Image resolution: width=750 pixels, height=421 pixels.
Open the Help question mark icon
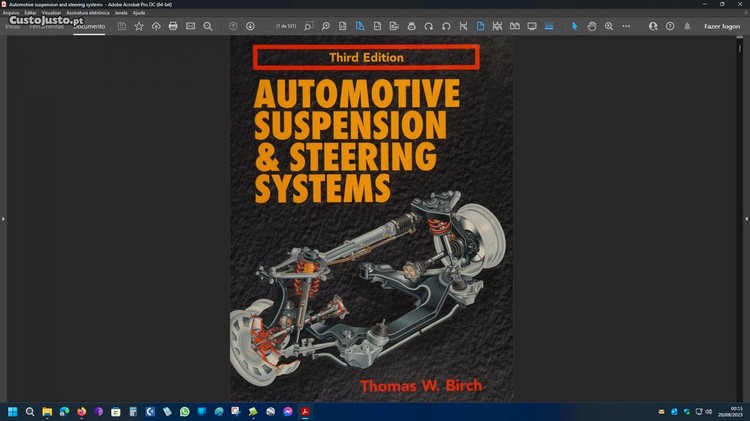tap(670, 26)
